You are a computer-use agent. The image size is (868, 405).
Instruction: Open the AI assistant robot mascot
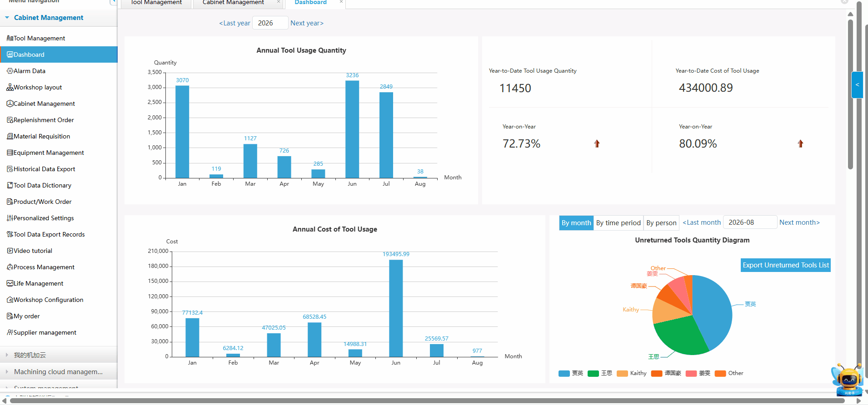tap(848, 380)
